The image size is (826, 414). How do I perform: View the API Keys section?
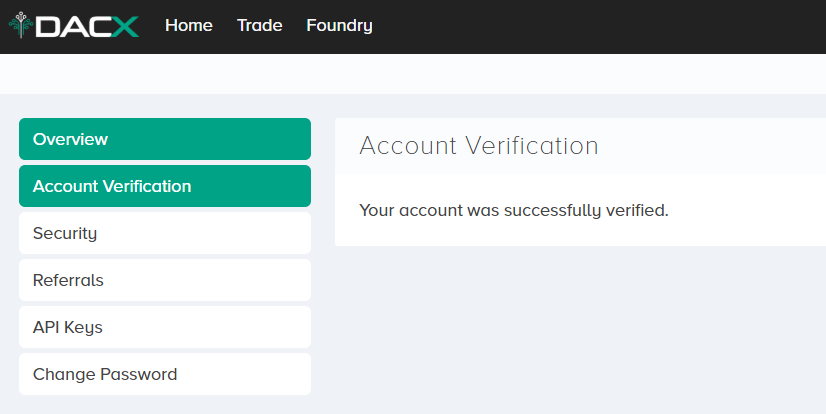point(165,327)
